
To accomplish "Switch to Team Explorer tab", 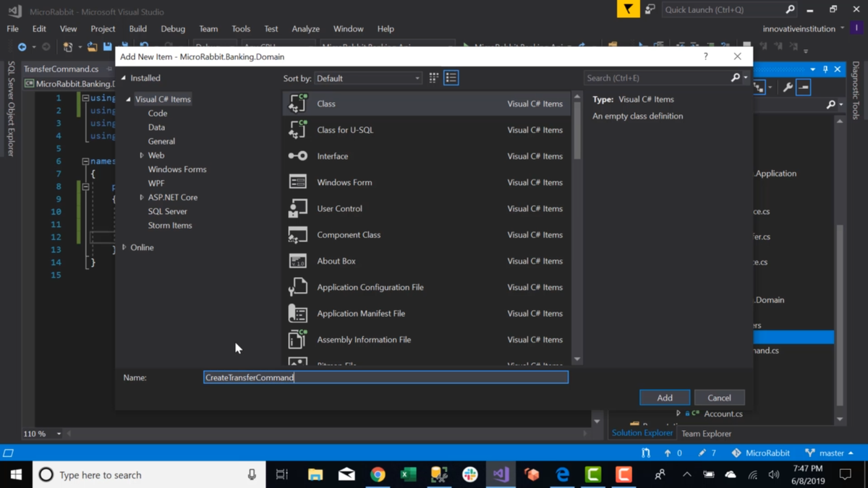I will [706, 434].
